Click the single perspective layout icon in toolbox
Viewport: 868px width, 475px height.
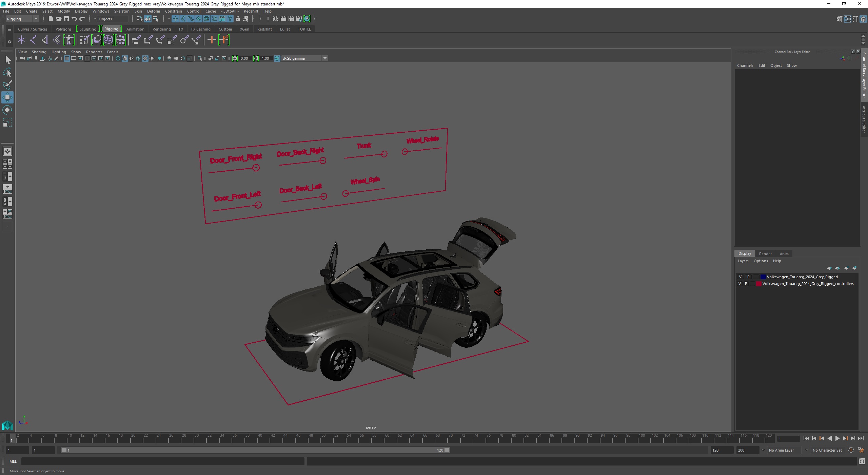tap(7, 151)
